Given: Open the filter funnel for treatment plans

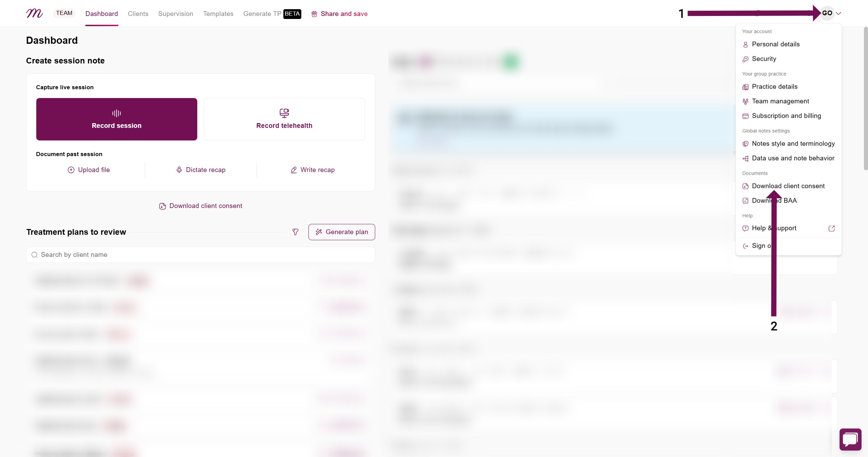Looking at the screenshot, I should click(x=296, y=232).
